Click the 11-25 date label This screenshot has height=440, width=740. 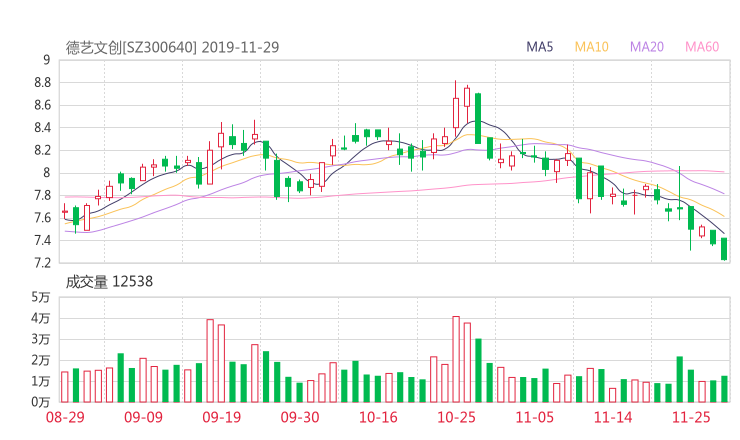pos(691,417)
